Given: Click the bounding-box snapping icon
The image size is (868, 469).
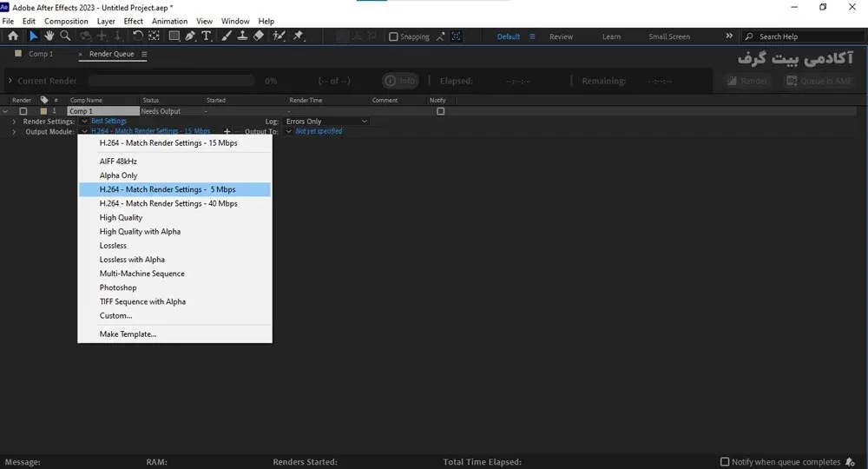Looking at the screenshot, I should point(457,36).
